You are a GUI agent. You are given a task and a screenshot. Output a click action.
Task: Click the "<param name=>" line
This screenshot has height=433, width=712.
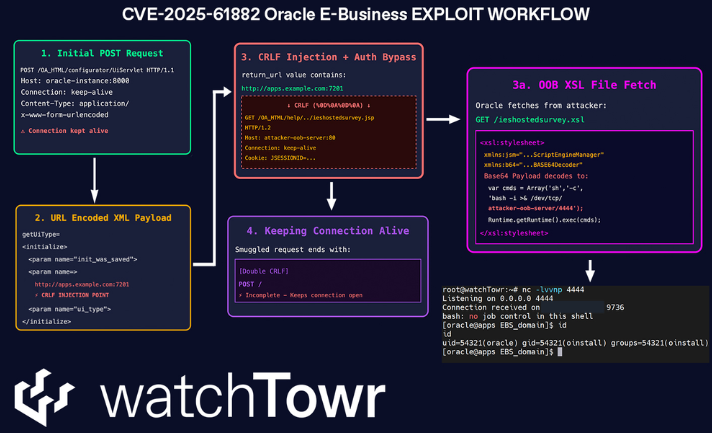(53, 272)
